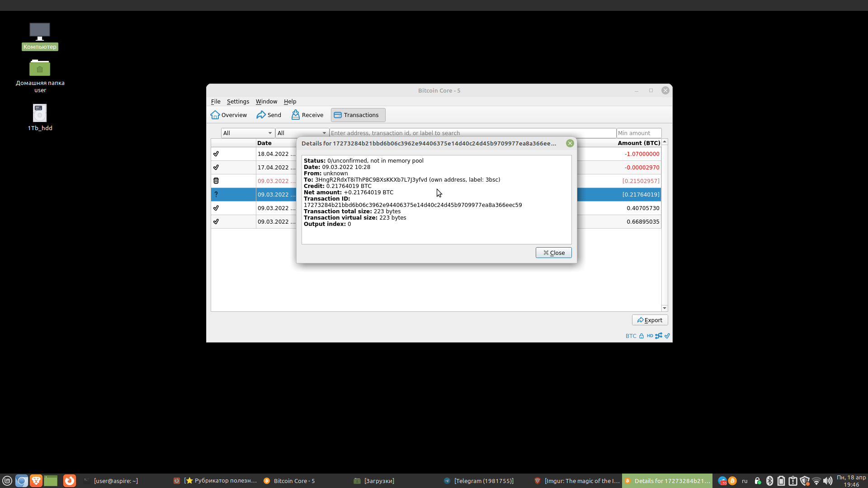Open the Window menu
The image size is (868, 488).
coord(266,101)
